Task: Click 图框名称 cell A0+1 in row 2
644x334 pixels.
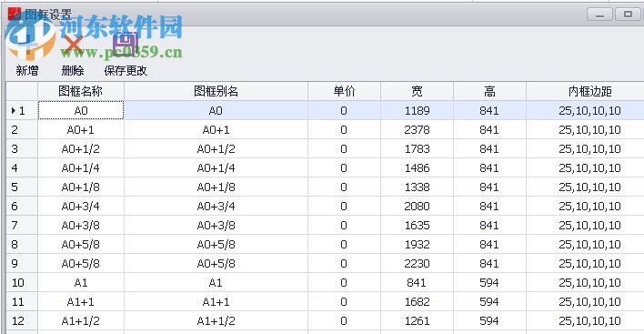Action: pyautogui.click(x=81, y=130)
